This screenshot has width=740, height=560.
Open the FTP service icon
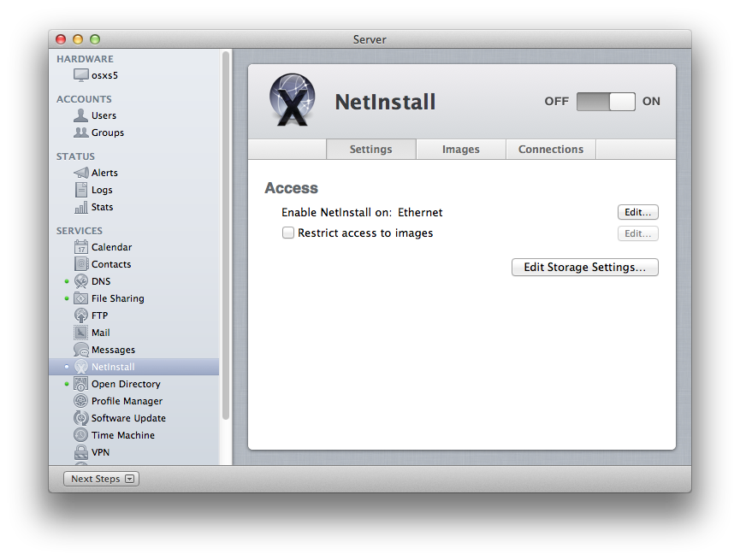(80, 315)
